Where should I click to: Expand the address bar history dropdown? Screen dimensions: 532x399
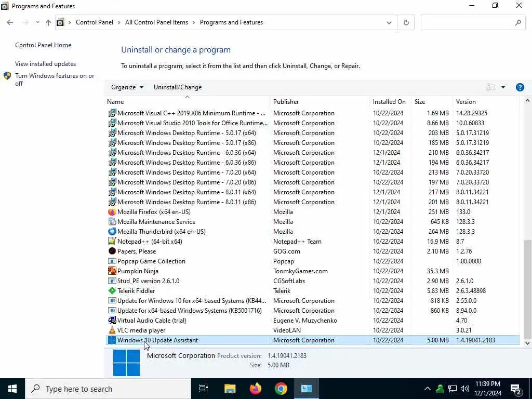389,23
